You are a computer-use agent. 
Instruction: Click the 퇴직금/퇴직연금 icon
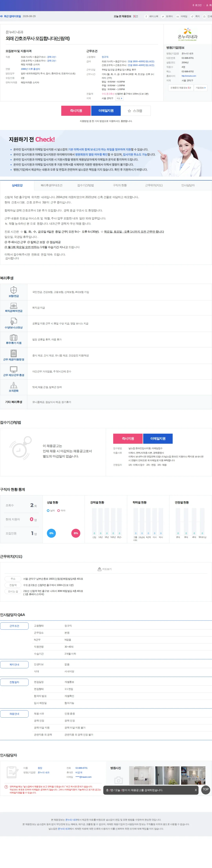(14, 306)
